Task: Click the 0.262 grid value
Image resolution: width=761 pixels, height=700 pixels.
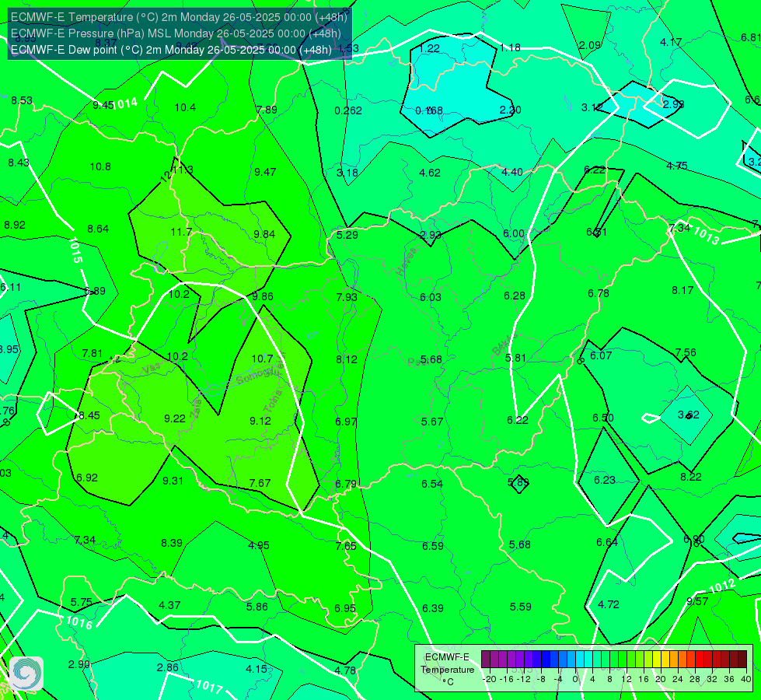Action: (x=348, y=110)
